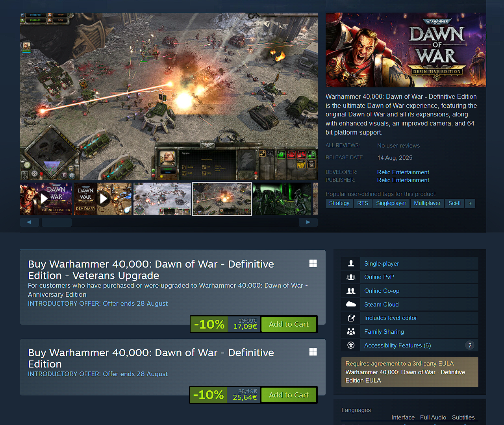Screen dimensions: 504x425
Task: Click Windows icon on Veterans Upgrade package
Action: 313,264
